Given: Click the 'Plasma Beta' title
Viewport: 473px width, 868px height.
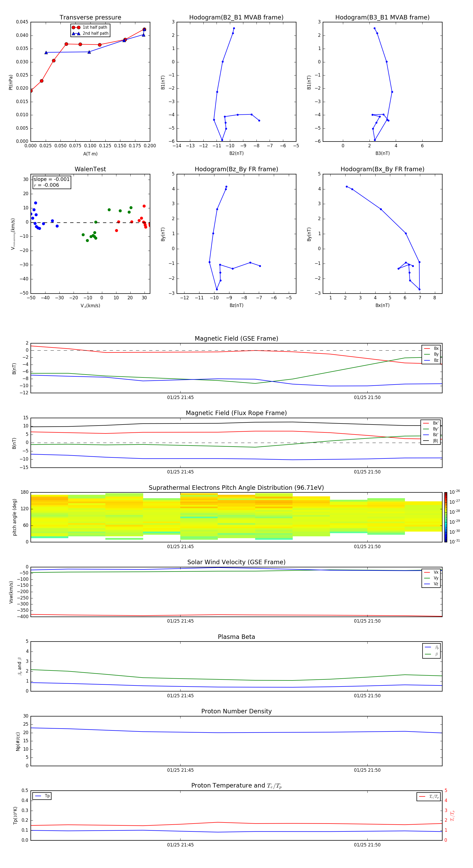Looking at the screenshot, I should 236,637.
